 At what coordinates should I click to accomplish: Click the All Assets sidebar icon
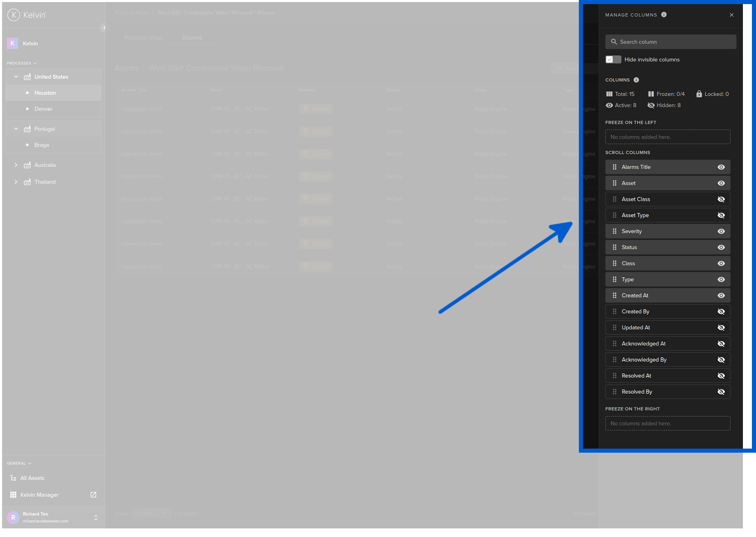(x=13, y=478)
